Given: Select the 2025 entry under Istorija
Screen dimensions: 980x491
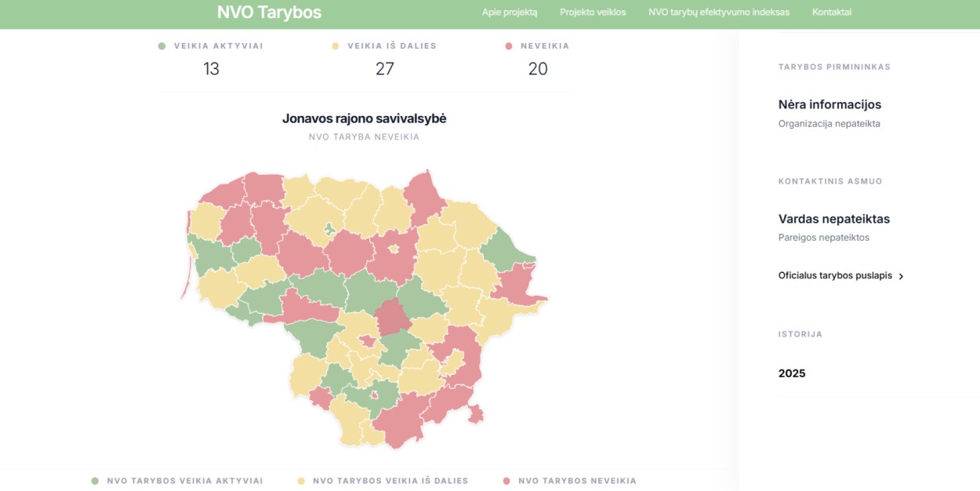Looking at the screenshot, I should tap(792, 373).
